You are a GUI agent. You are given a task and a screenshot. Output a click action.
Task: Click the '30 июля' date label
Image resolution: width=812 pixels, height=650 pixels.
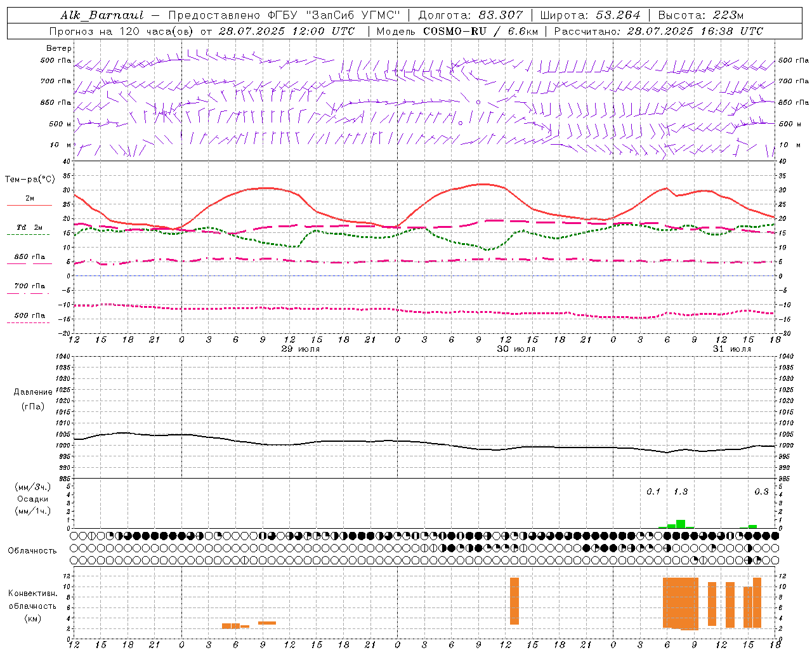[x=516, y=349]
